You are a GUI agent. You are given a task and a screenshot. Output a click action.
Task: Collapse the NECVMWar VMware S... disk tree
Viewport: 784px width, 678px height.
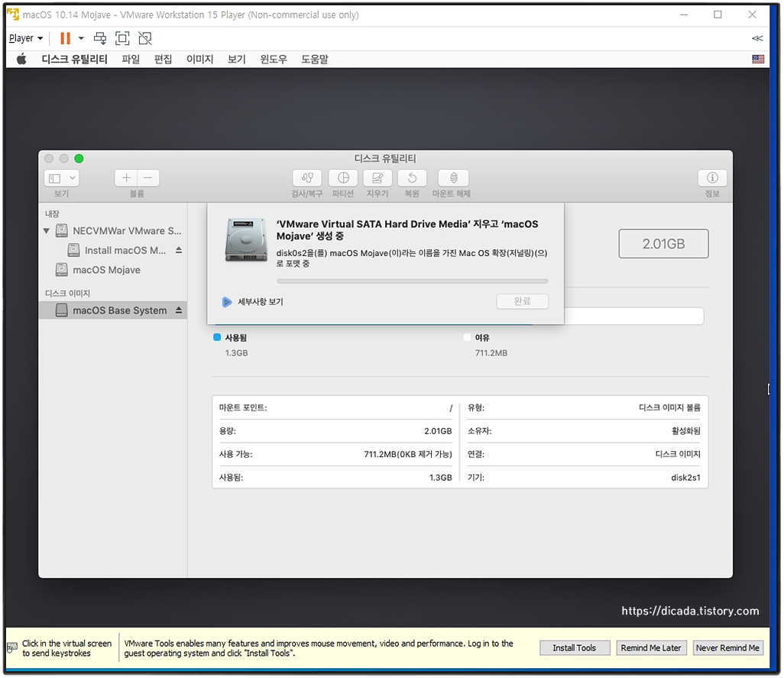click(47, 231)
